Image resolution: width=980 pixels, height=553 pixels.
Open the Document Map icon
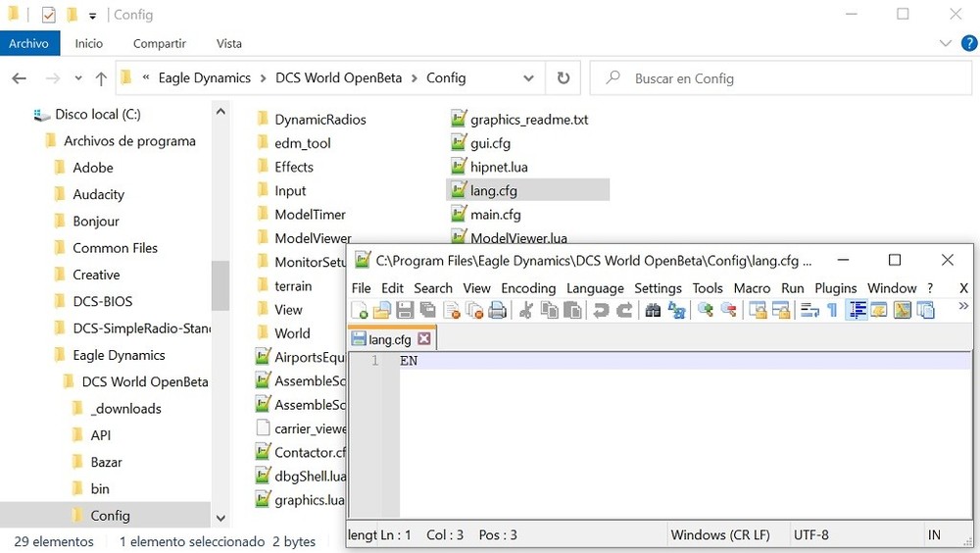(x=903, y=310)
